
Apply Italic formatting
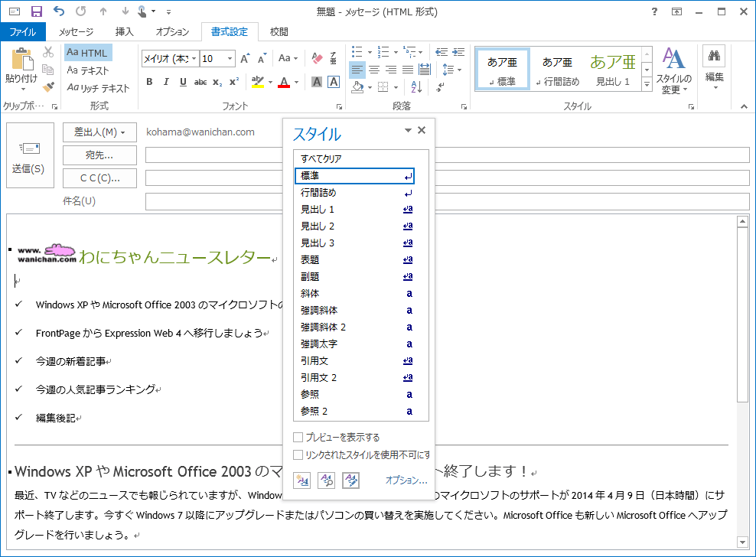(x=166, y=82)
